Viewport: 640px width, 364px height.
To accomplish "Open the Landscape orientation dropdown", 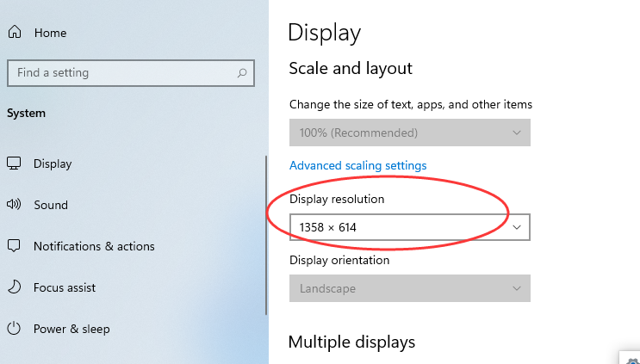I will (x=409, y=288).
